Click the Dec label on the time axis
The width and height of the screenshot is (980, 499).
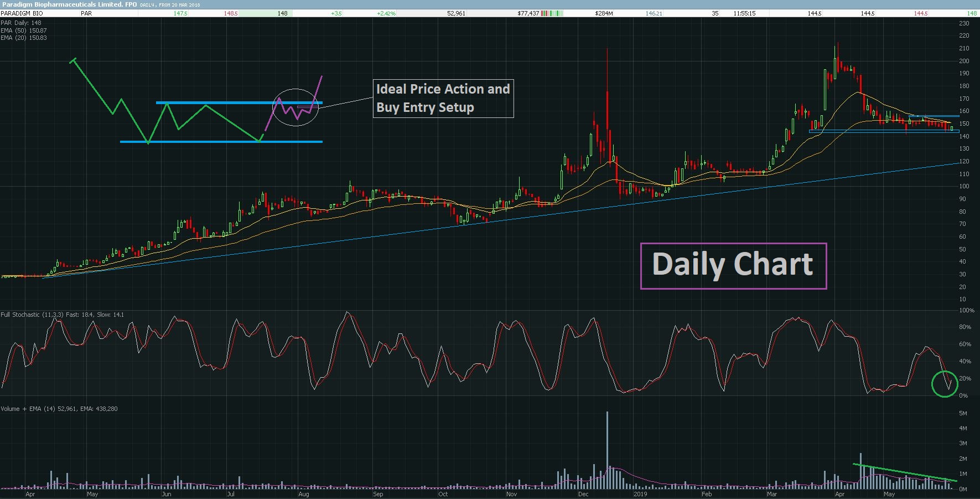pyautogui.click(x=583, y=494)
